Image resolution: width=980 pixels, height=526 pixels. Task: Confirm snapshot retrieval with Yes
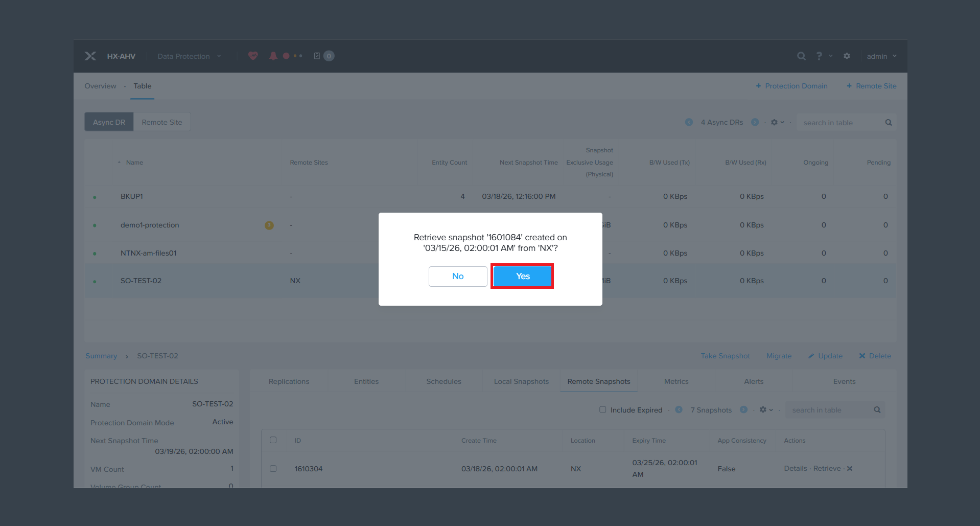point(522,276)
